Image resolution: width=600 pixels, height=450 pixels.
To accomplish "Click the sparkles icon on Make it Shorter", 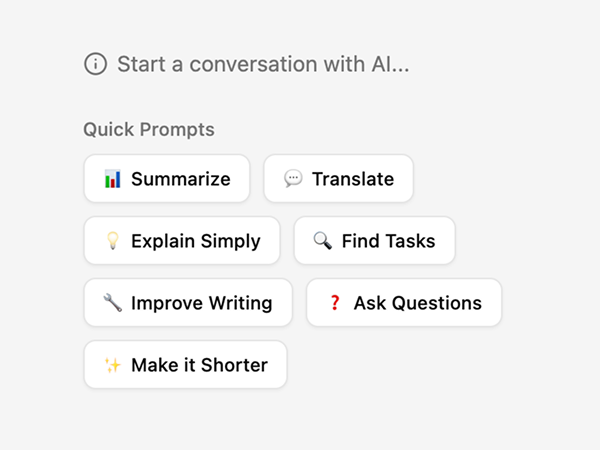I will 113,365.
